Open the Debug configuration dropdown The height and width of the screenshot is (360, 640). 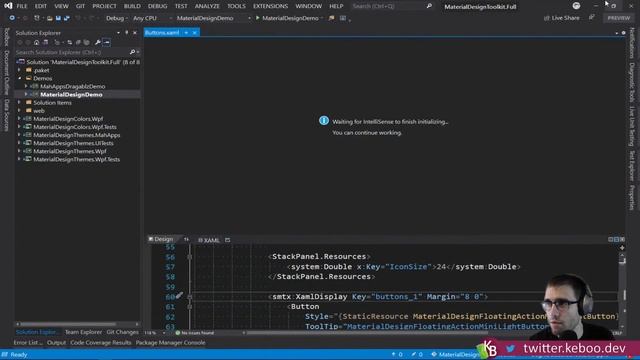click(116, 18)
